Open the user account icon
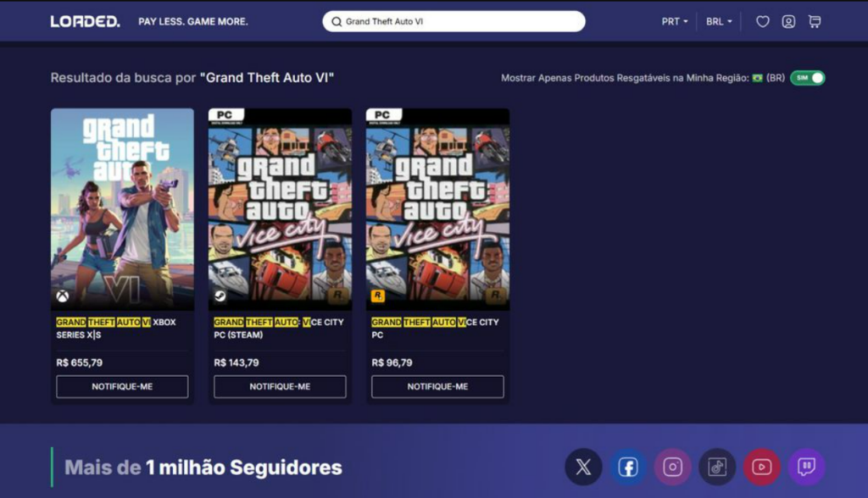The width and height of the screenshot is (868, 498). (x=788, y=21)
